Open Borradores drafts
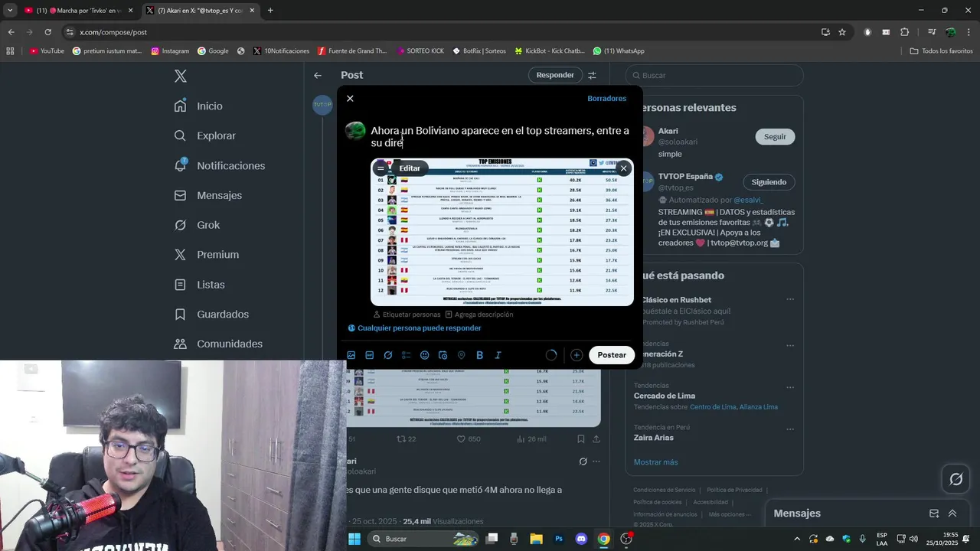This screenshot has width=980, height=551. tap(607, 99)
